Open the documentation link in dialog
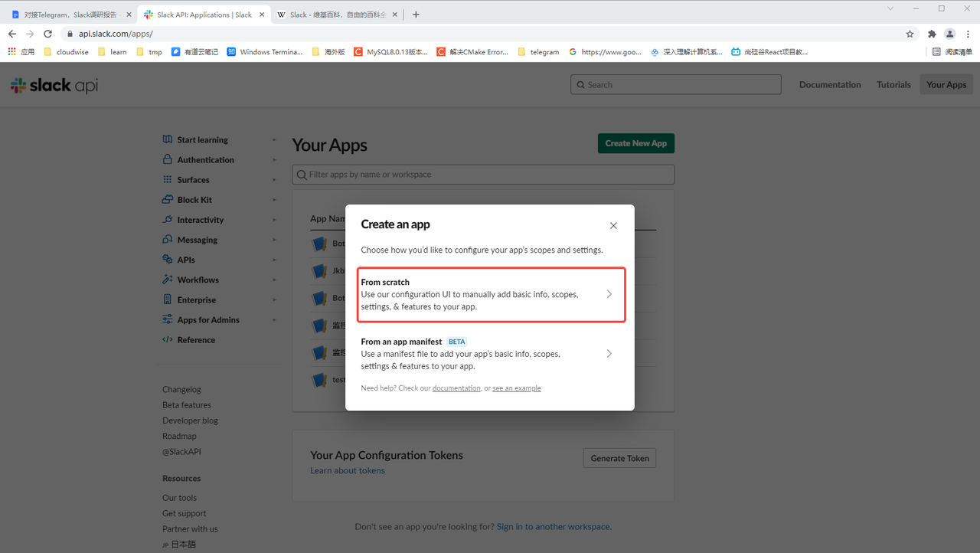980x553 pixels. (456, 388)
